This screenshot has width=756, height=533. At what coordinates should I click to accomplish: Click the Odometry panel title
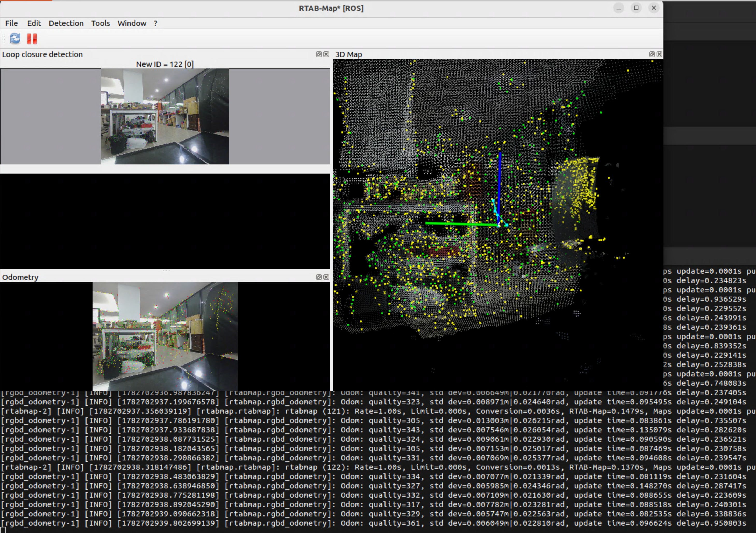[x=20, y=277]
